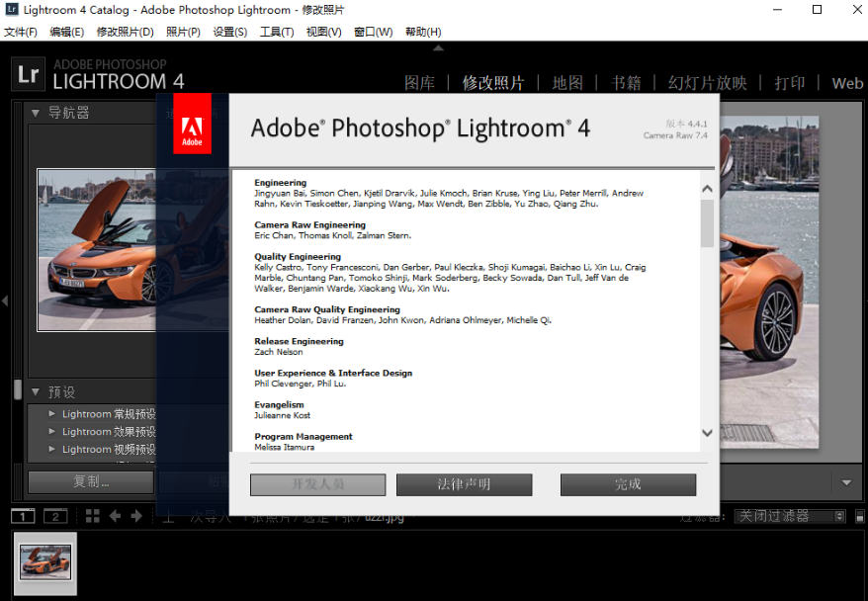Switch to the Web module

847,84
